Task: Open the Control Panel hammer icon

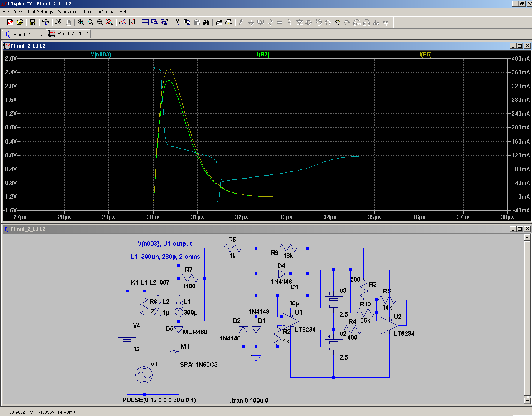Action: click(45, 23)
